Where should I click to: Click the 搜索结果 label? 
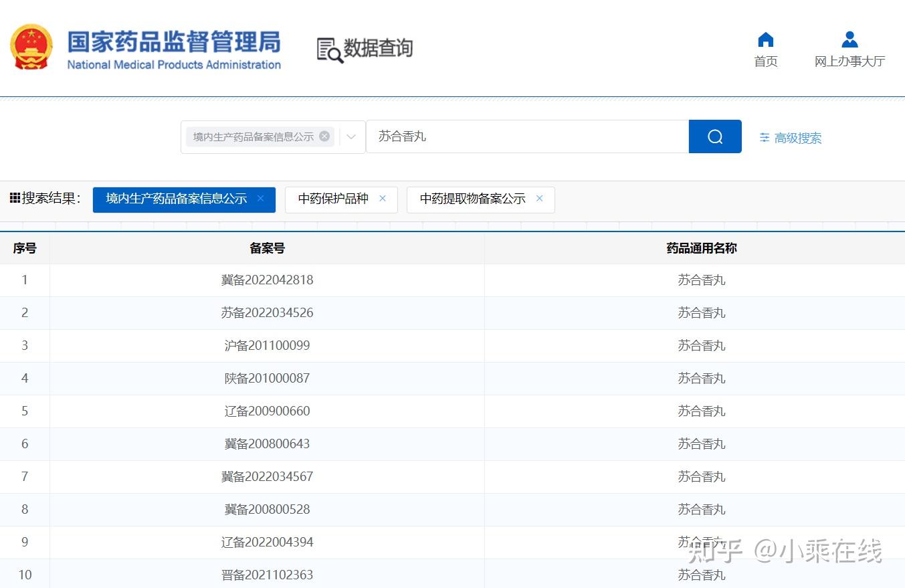point(51,198)
